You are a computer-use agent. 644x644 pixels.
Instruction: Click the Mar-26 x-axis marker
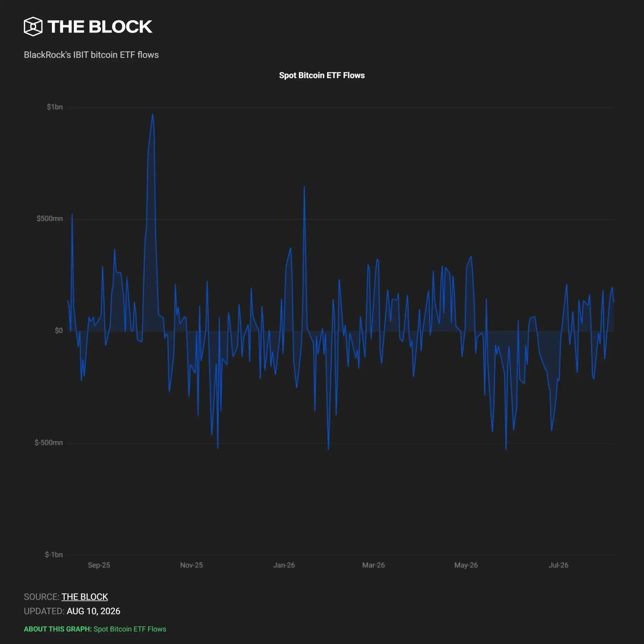coord(373,565)
